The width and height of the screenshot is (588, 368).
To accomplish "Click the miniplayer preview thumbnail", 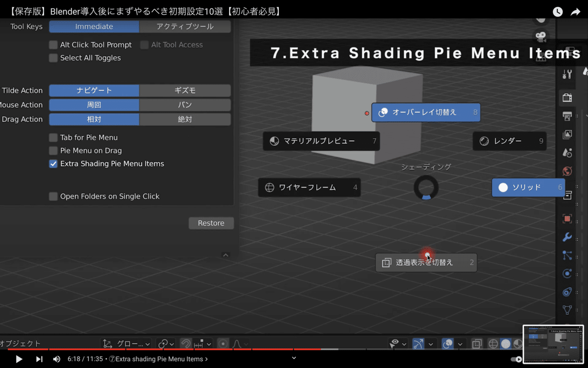I will [554, 344].
